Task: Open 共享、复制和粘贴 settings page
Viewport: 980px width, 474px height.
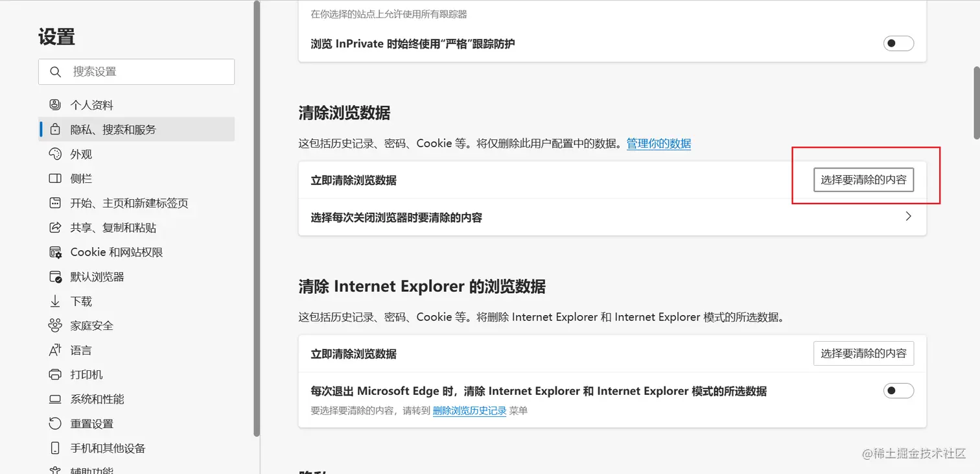Action: click(137, 228)
